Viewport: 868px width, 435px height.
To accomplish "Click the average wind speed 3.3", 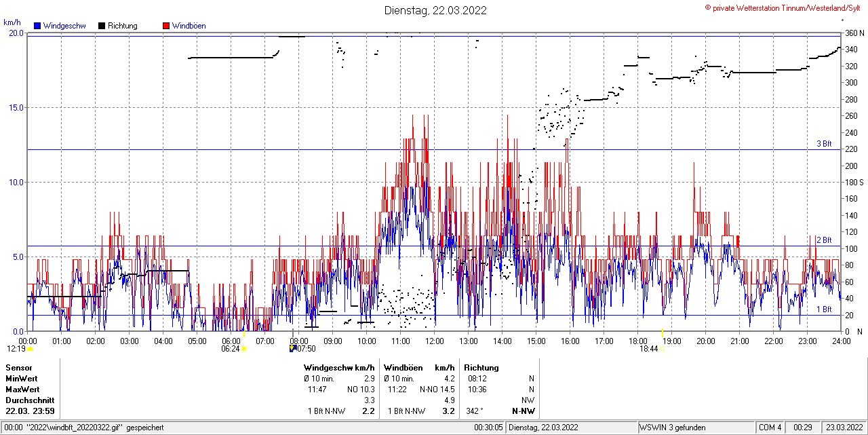I will pyautogui.click(x=370, y=400).
